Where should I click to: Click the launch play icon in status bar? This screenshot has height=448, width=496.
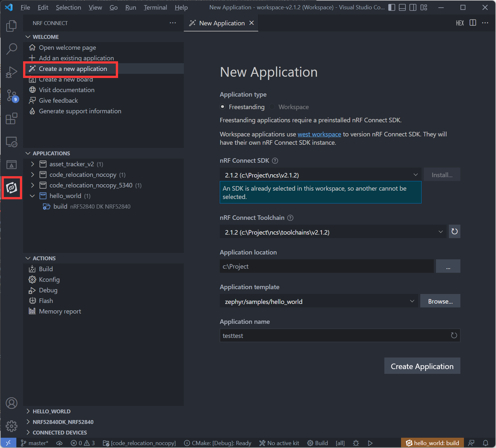click(370, 443)
